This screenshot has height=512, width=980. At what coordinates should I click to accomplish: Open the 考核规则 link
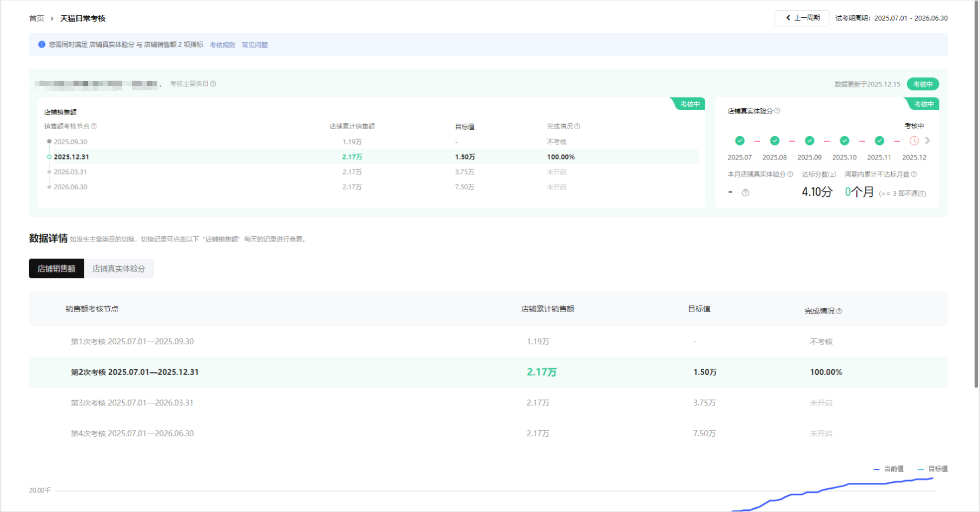pos(222,45)
